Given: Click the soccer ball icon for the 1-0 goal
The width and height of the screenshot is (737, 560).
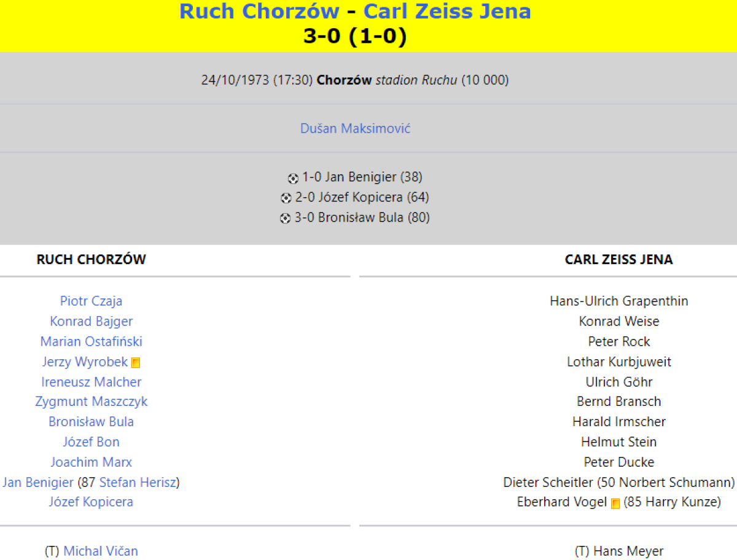Looking at the screenshot, I should pos(293,178).
